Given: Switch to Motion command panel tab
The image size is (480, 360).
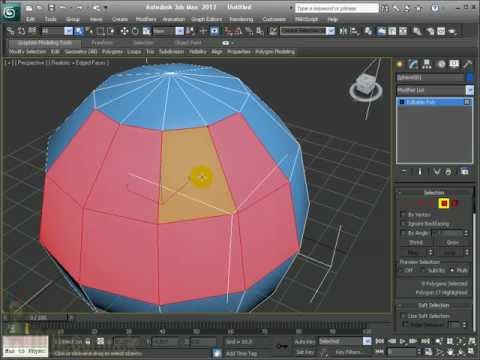Looking at the screenshot, I should (x=441, y=64).
